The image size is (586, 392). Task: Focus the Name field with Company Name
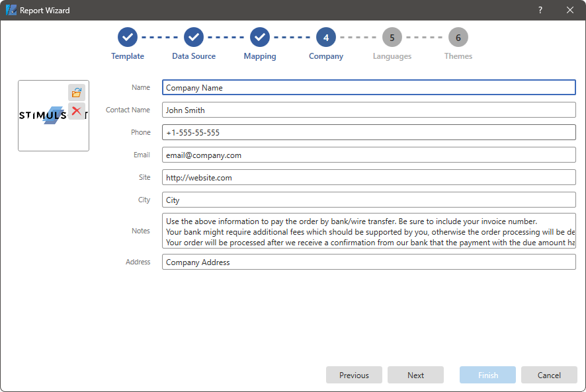pyautogui.click(x=369, y=87)
